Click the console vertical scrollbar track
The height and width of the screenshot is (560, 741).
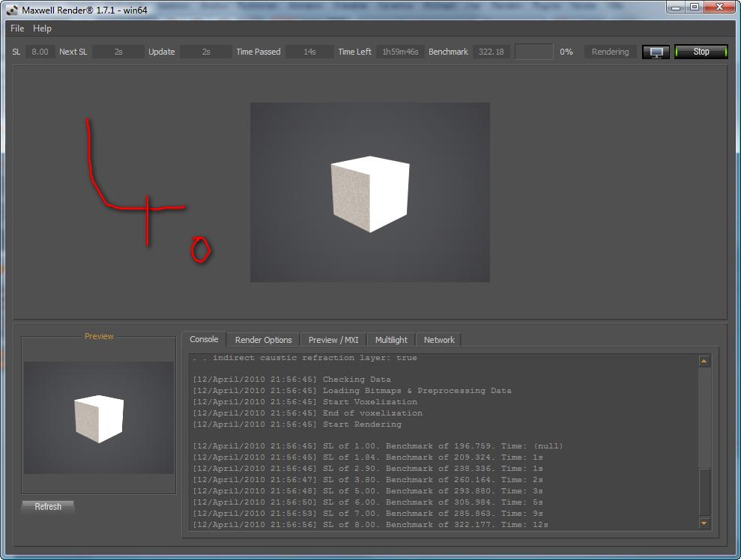pos(704,442)
